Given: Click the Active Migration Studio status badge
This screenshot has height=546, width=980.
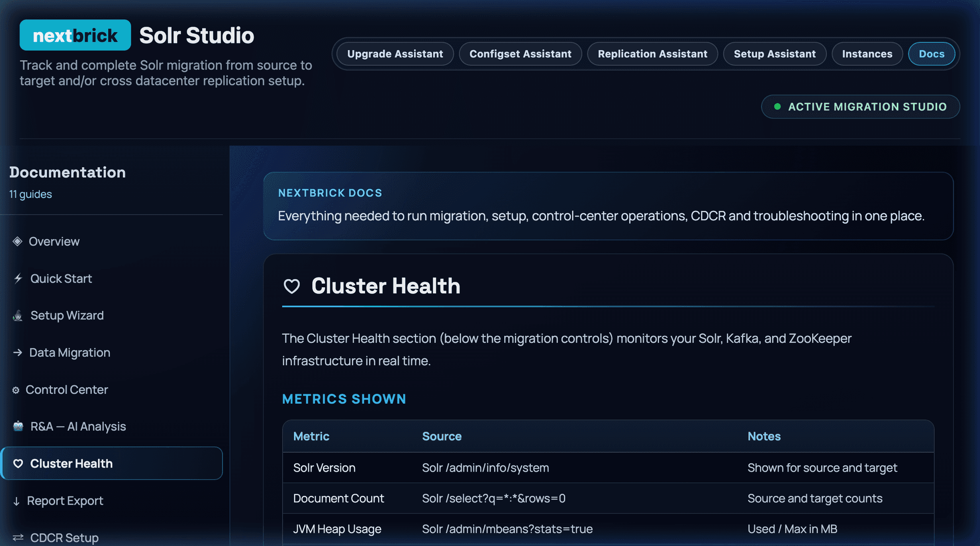Looking at the screenshot, I should [861, 107].
